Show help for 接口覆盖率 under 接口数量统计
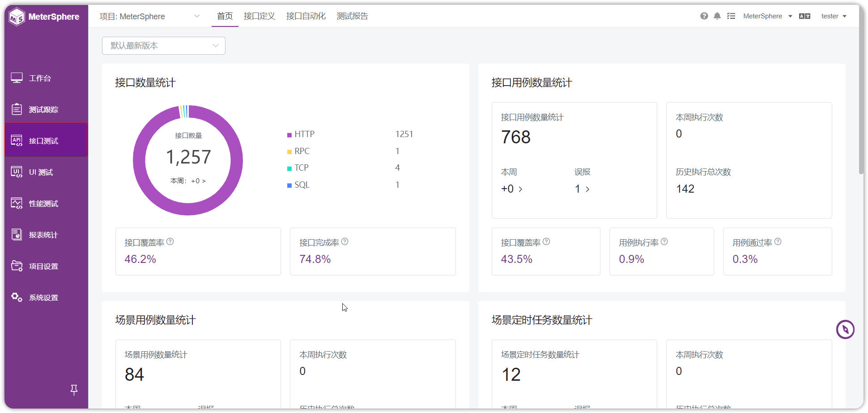868x413 pixels. click(x=170, y=242)
